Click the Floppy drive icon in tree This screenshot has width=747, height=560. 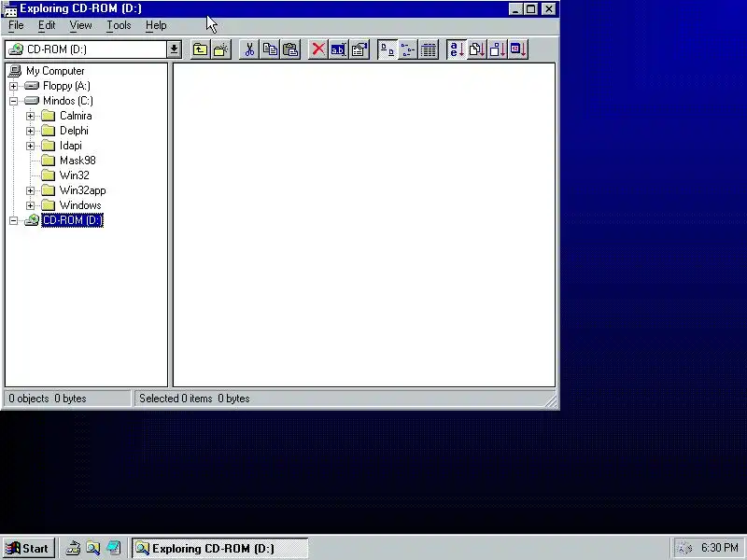click(32, 86)
